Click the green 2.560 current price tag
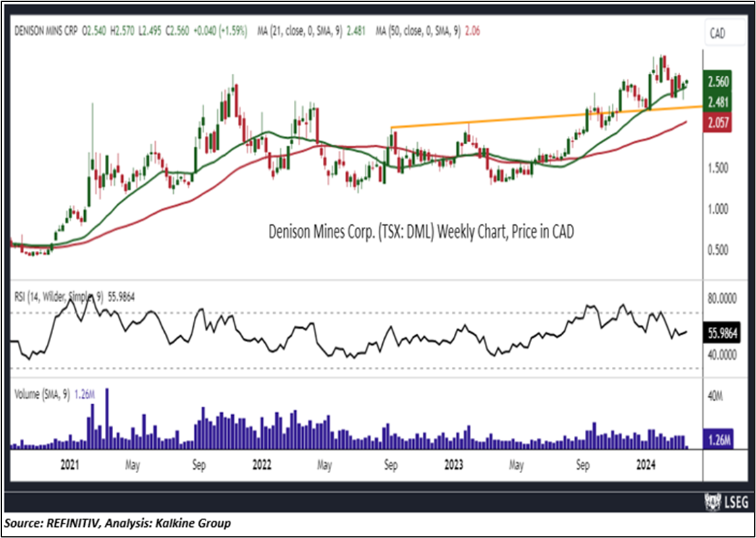756x538 pixels. pyautogui.click(x=718, y=81)
